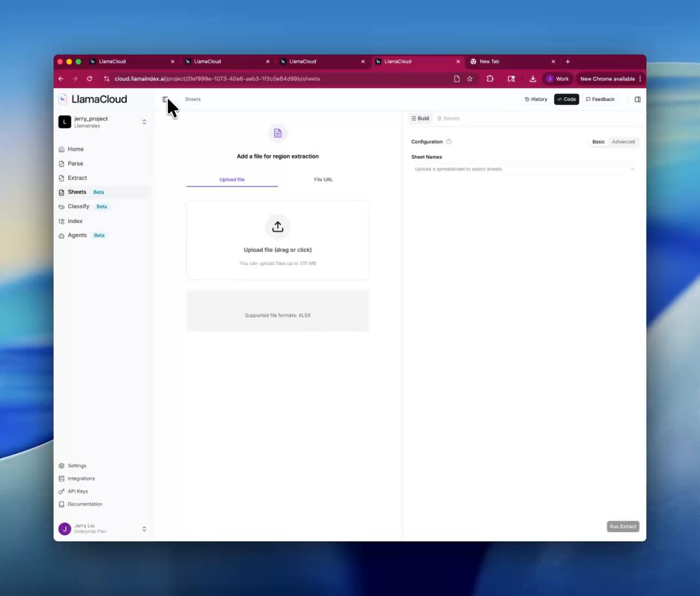
Task: Switch to the Build tab
Action: (420, 118)
